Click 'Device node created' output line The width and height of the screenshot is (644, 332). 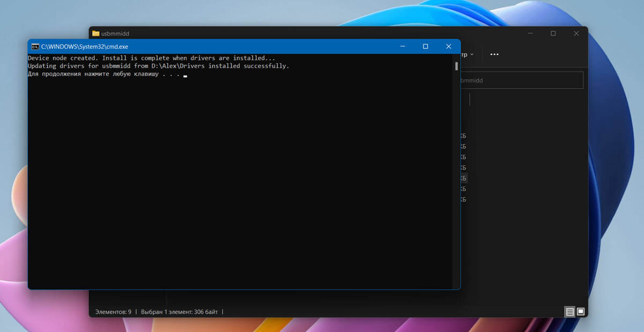151,58
